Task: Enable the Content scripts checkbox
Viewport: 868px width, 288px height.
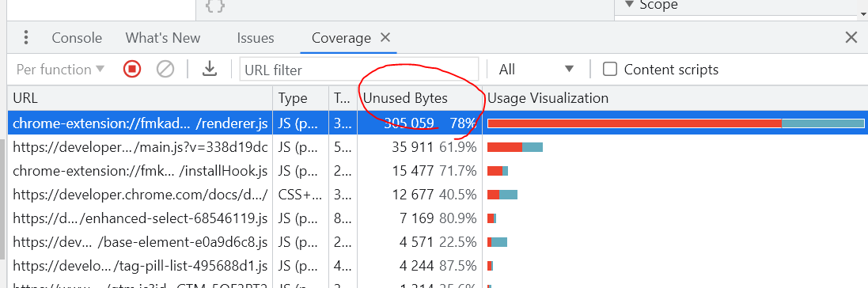Action: pyautogui.click(x=610, y=70)
